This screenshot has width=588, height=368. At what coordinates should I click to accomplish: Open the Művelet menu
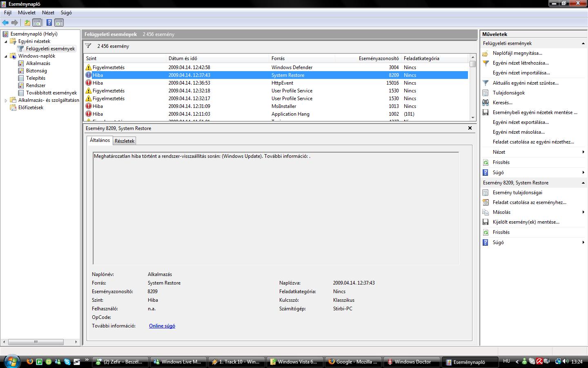click(27, 13)
